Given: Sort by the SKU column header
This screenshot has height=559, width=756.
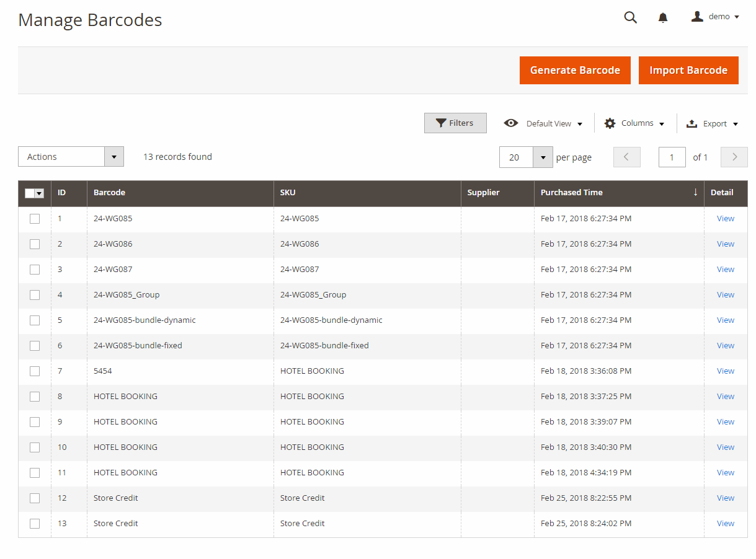Looking at the screenshot, I should point(367,193).
